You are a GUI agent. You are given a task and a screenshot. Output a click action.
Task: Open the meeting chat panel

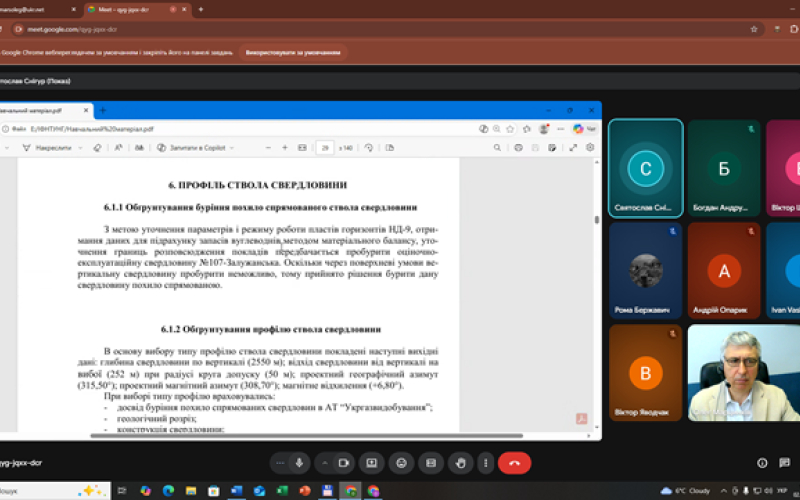point(789,462)
